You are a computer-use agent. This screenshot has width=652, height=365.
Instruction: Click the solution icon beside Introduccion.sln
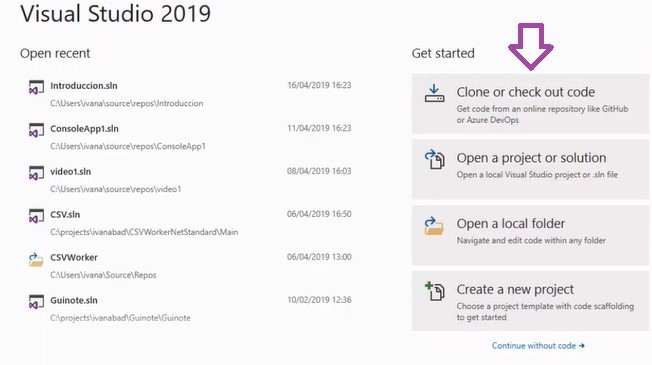[36, 87]
